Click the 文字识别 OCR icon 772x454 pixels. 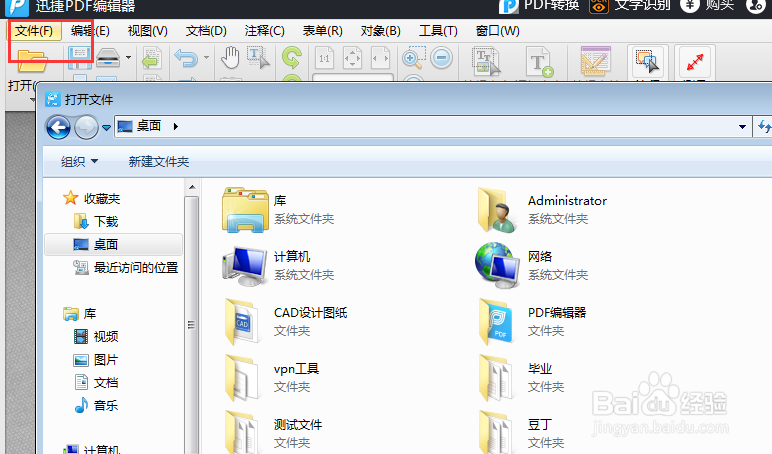[599, 6]
